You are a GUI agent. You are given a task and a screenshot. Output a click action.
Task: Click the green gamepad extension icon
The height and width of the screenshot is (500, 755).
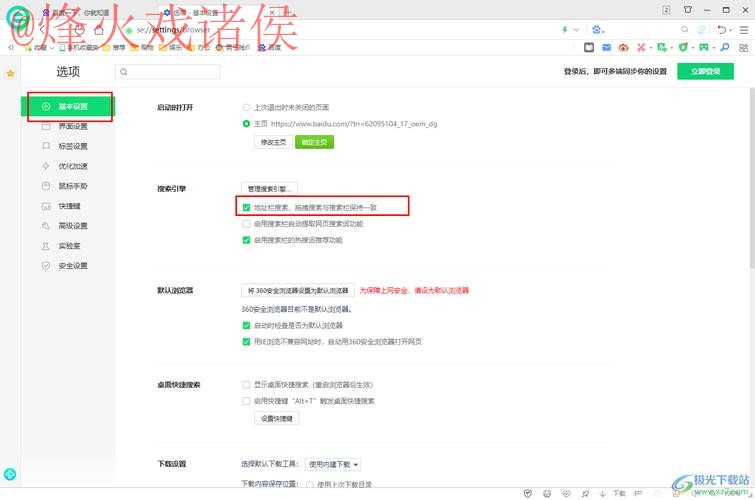click(x=704, y=47)
